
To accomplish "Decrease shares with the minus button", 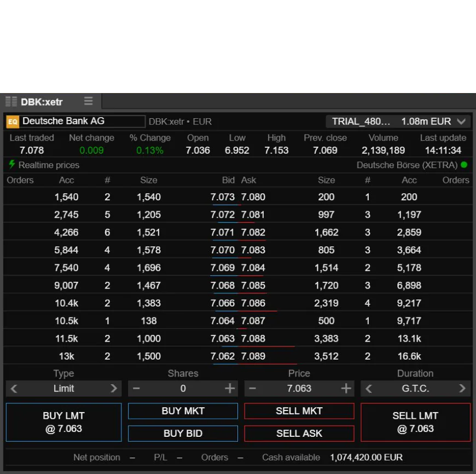I will click(136, 389).
